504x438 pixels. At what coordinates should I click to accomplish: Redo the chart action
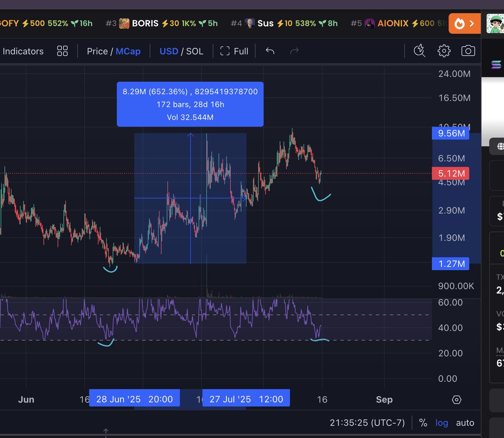coord(294,51)
